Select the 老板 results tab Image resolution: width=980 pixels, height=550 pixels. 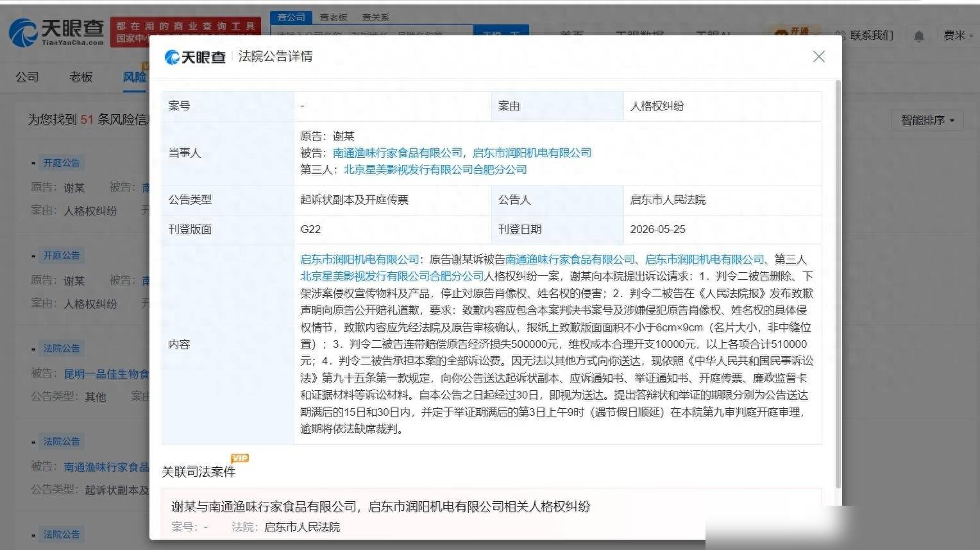click(81, 77)
